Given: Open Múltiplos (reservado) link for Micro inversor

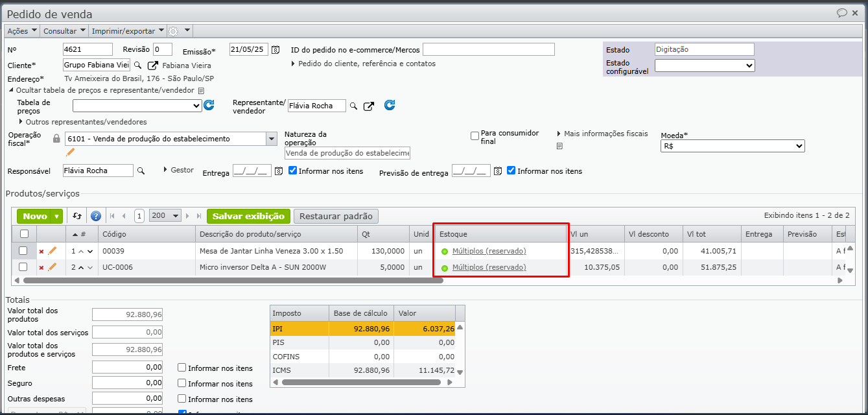Looking at the screenshot, I should click(489, 267).
